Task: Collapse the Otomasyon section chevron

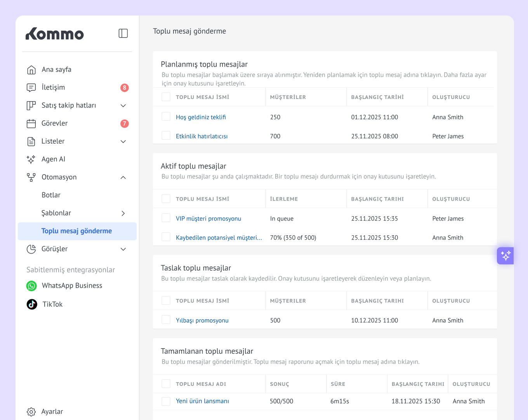Action: [123, 177]
